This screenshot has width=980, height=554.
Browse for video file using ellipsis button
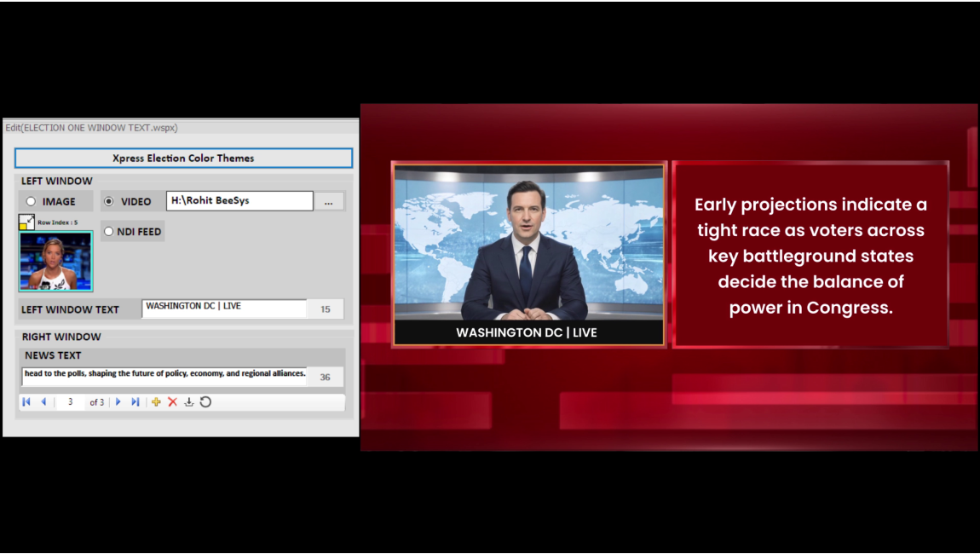coord(329,202)
